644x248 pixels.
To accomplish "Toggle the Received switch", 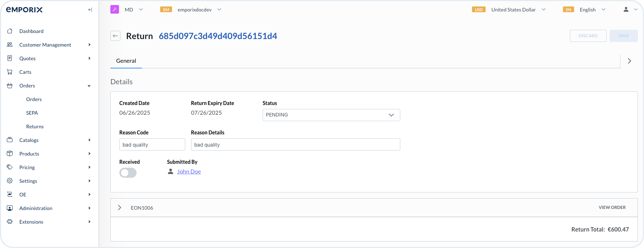I will point(128,173).
